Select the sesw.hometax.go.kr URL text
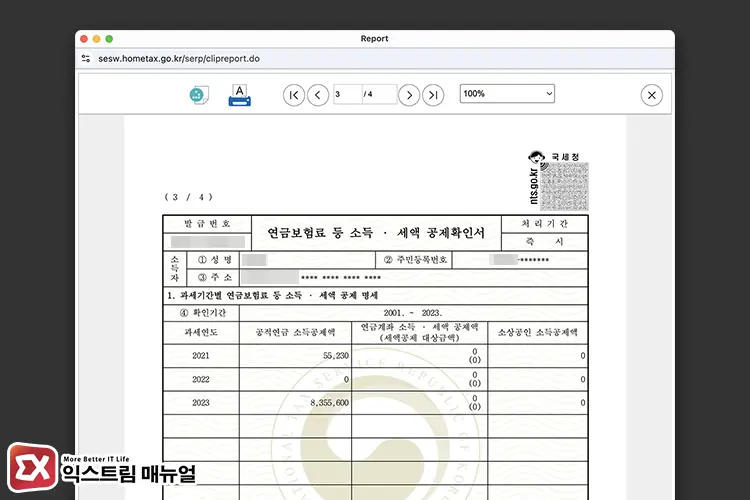The height and width of the screenshot is (500, 750). point(179,58)
